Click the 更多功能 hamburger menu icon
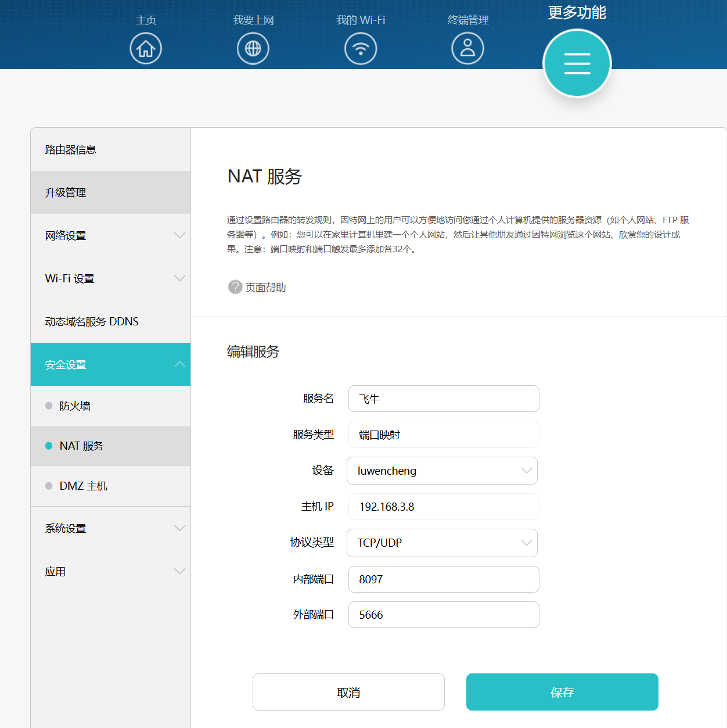 pos(577,63)
